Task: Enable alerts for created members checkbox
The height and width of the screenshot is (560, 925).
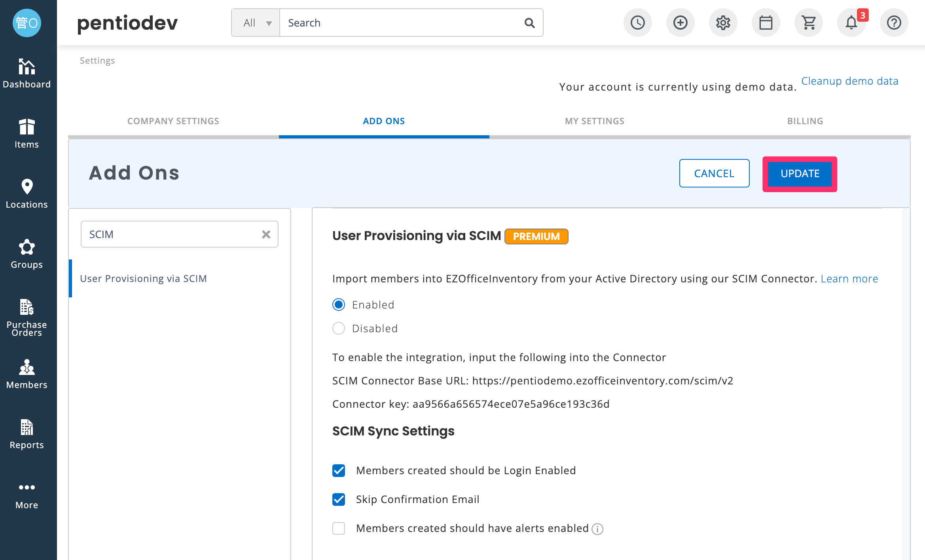Action: (x=339, y=528)
